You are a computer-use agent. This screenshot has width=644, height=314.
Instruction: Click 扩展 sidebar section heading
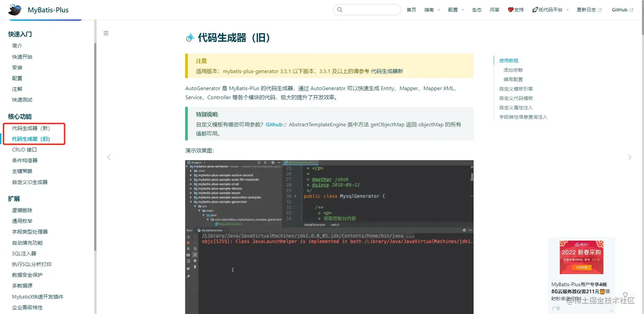14,199
